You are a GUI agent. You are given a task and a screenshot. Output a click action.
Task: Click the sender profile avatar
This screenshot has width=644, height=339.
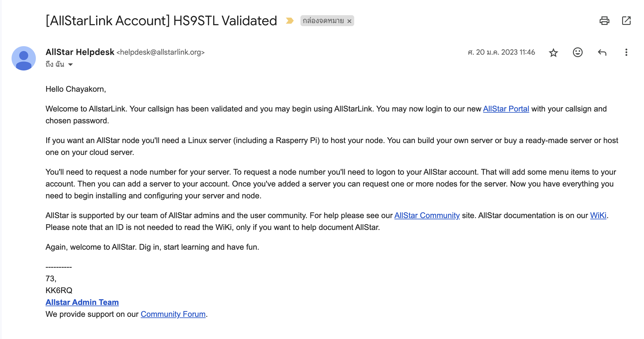(x=24, y=58)
